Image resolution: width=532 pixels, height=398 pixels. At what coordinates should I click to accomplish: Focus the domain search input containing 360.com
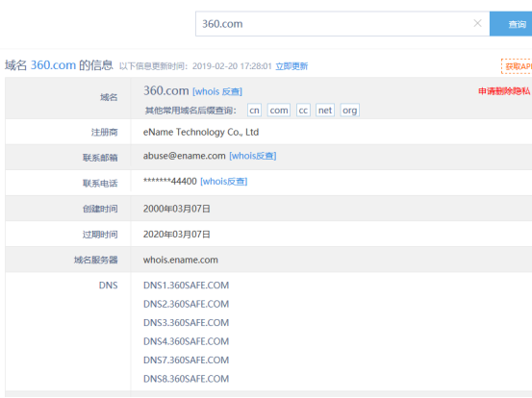pyautogui.click(x=342, y=24)
